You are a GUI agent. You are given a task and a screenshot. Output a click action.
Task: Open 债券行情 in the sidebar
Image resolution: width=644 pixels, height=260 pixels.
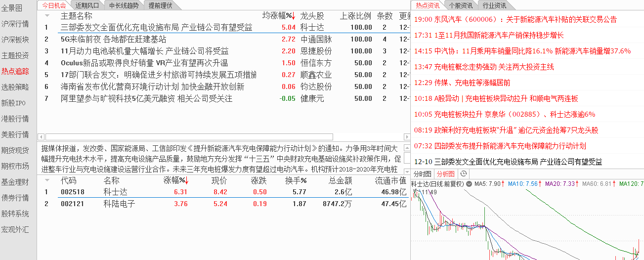(15, 198)
